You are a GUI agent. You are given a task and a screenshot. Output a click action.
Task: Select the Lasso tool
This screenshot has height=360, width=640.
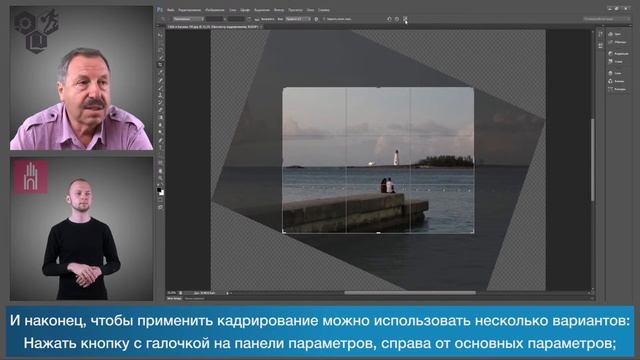[x=160, y=50]
